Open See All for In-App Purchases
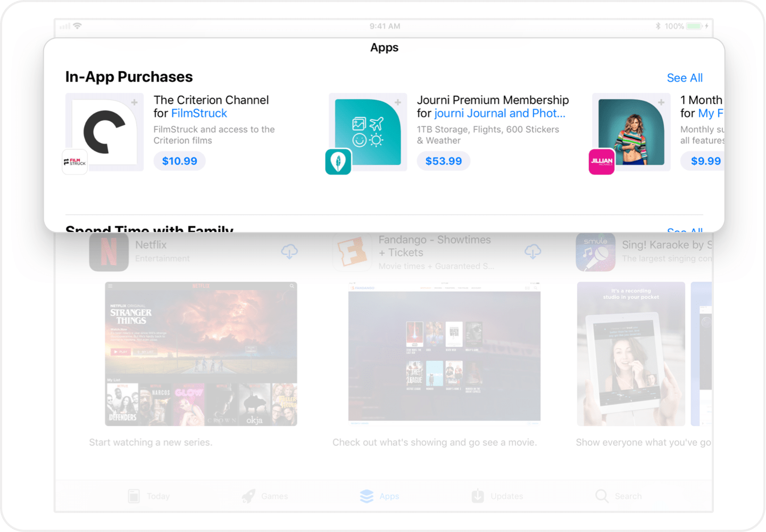This screenshot has width=766, height=532. (685, 78)
